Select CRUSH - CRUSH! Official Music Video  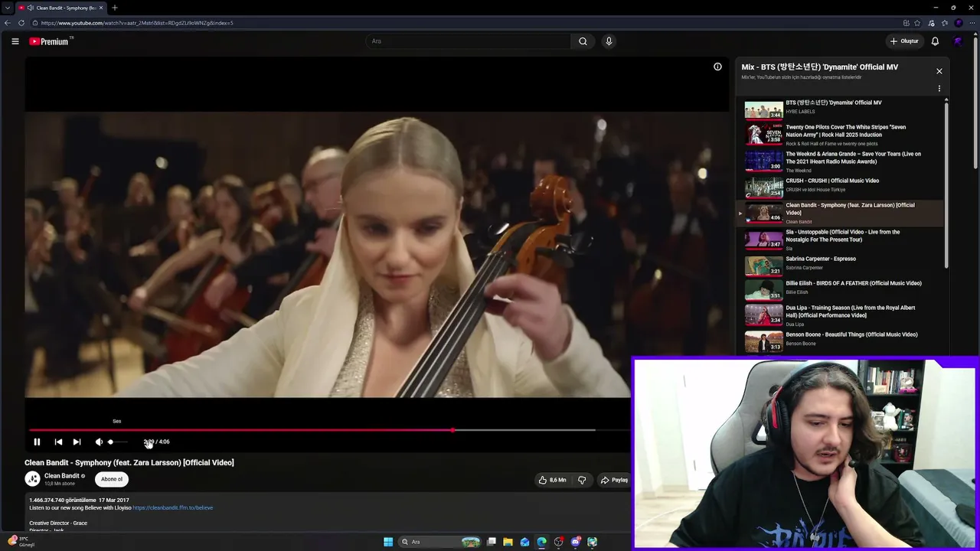pos(840,187)
